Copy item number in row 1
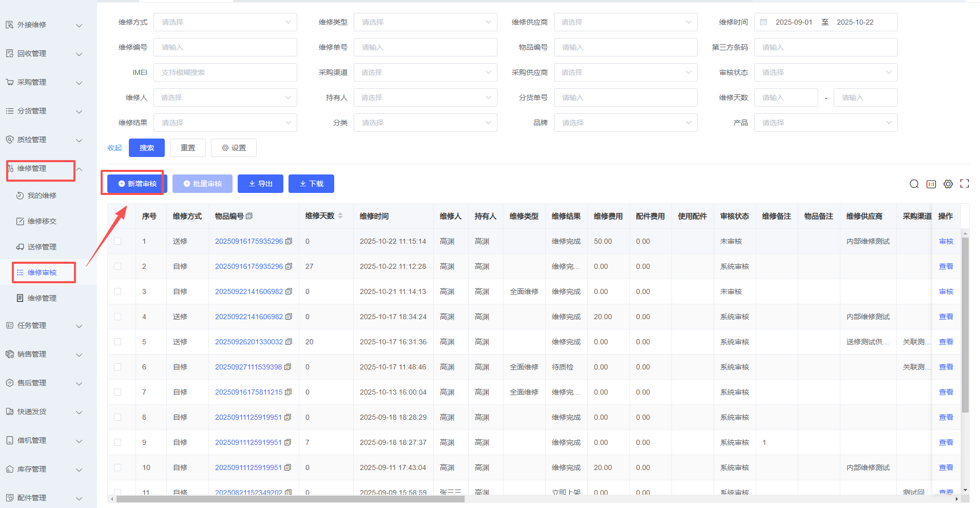Viewport: 980px width, 508px height. tap(289, 241)
